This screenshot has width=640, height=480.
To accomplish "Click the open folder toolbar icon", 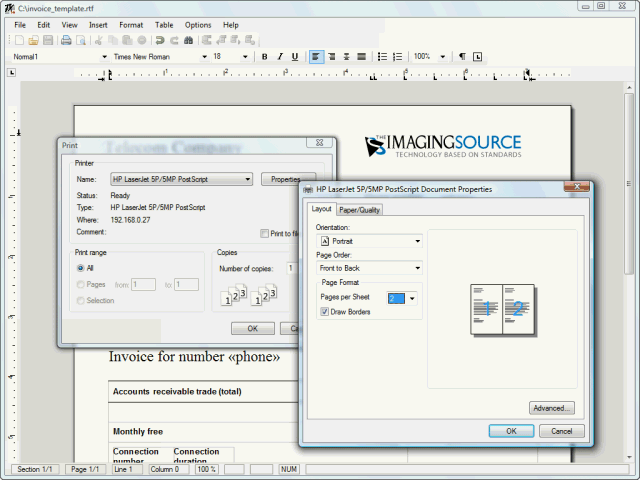I will pos(33,40).
